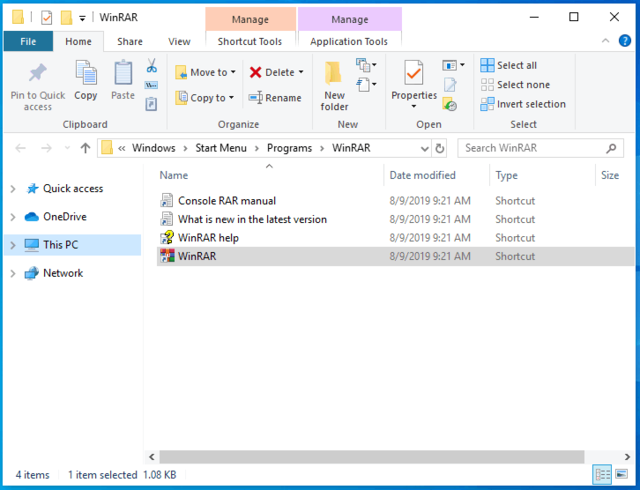This screenshot has width=640, height=490.
Task: Switch to the Home tab
Action: coord(78,42)
